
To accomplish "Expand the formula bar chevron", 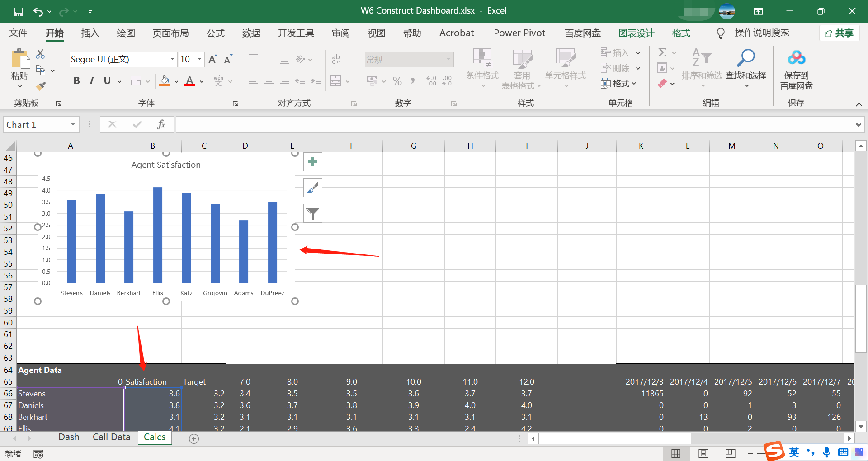I will click(x=859, y=125).
